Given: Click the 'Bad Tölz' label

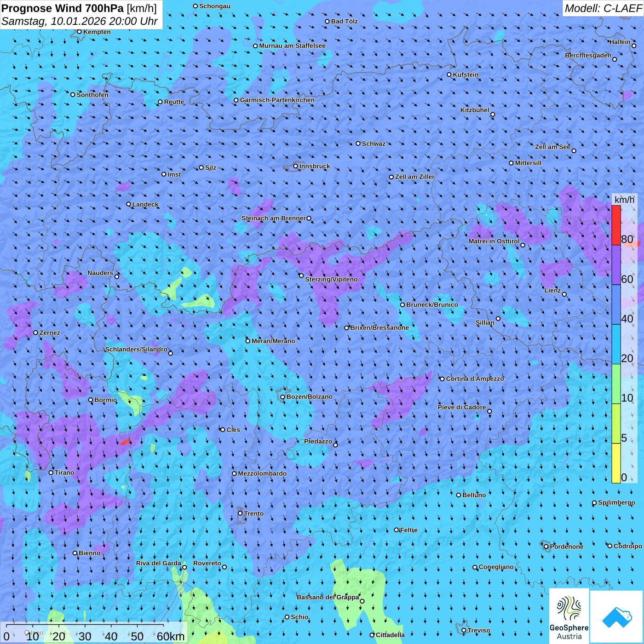Looking at the screenshot, I should (345, 21).
